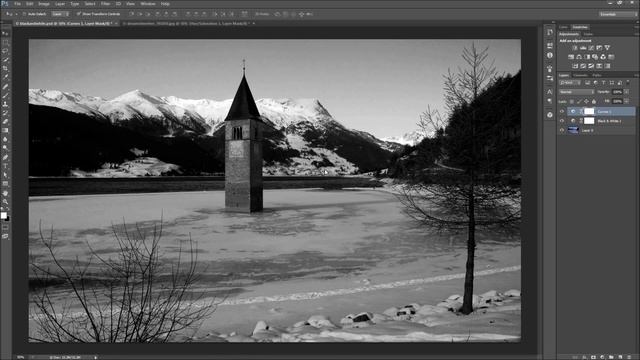Select the Crop tool

tap(6, 68)
